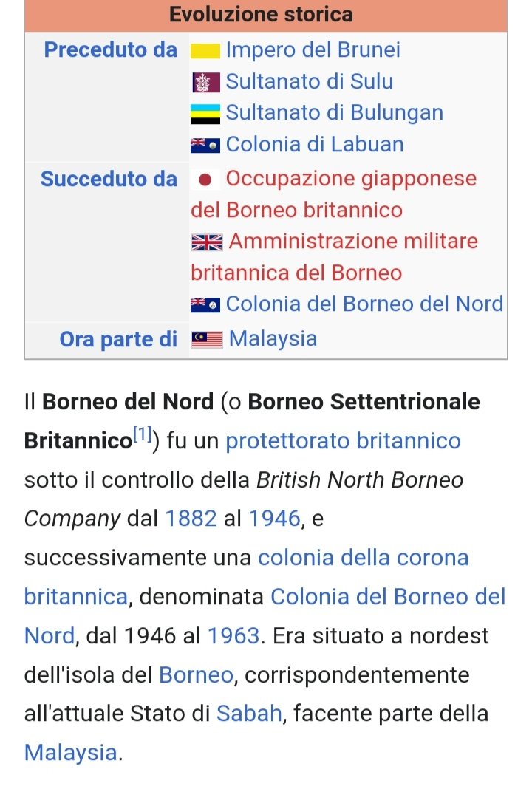Open the 1963 year link
532x789 pixels.
click(233, 635)
